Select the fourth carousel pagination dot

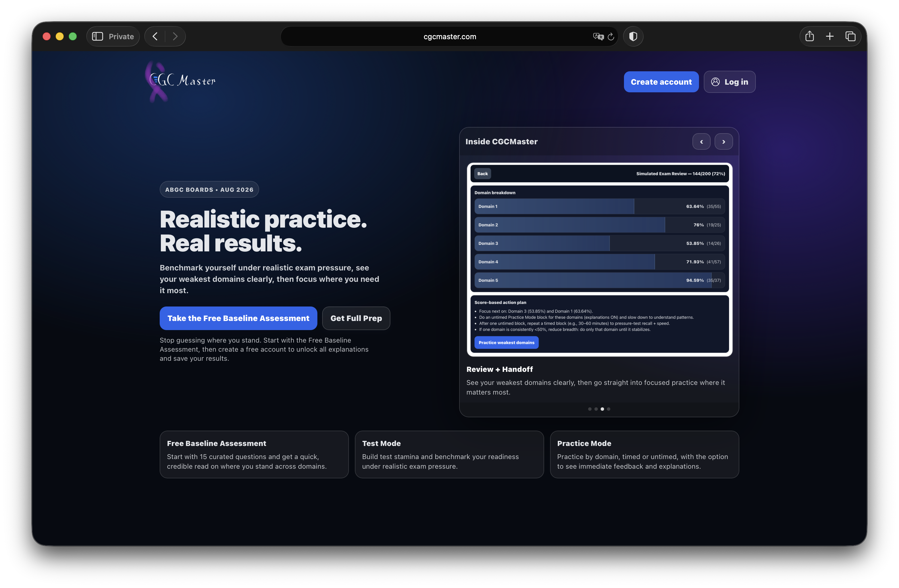click(x=609, y=409)
